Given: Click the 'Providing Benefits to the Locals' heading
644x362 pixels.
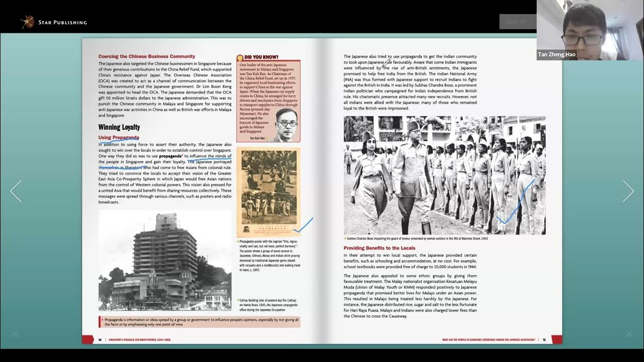Looking at the screenshot, I should 379,248.
